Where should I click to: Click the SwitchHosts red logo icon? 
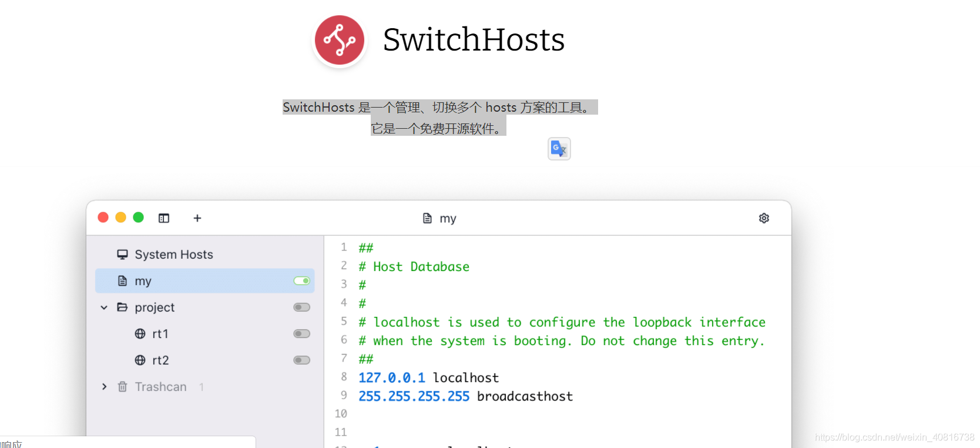340,40
